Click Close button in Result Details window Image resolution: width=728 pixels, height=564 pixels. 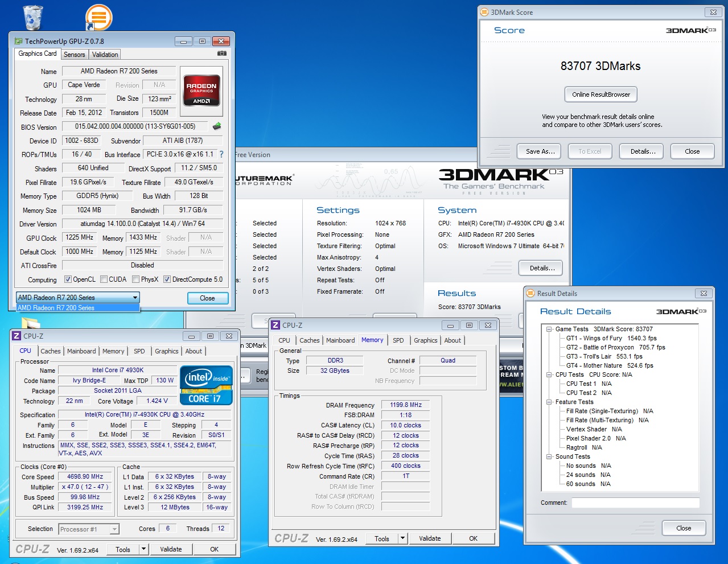684,528
